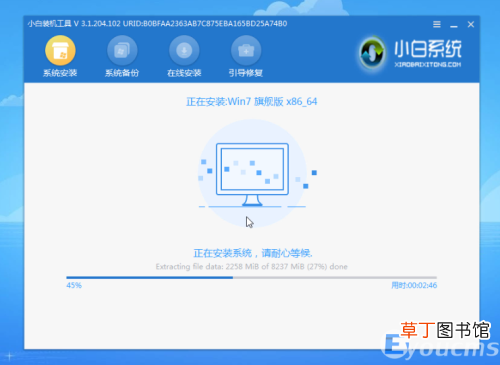500x365 pixels.
Task: Click the window title with version and URID
Action: 157,24
